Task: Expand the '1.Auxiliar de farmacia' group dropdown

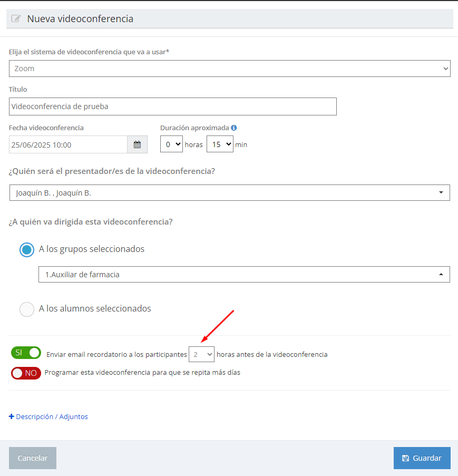Action: [x=244, y=275]
